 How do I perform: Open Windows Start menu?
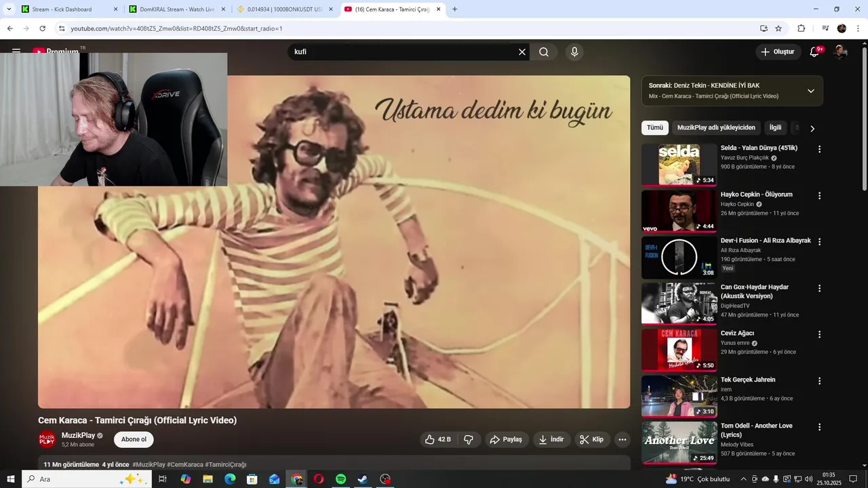pyautogui.click(x=11, y=479)
